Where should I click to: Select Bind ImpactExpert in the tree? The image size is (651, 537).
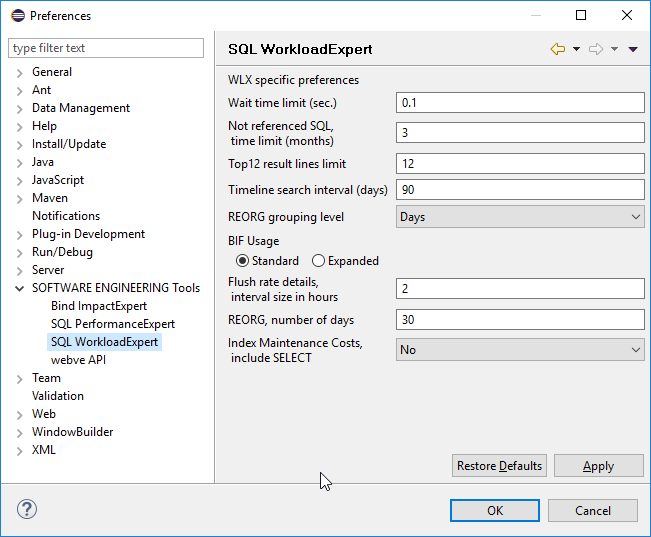point(98,306)
